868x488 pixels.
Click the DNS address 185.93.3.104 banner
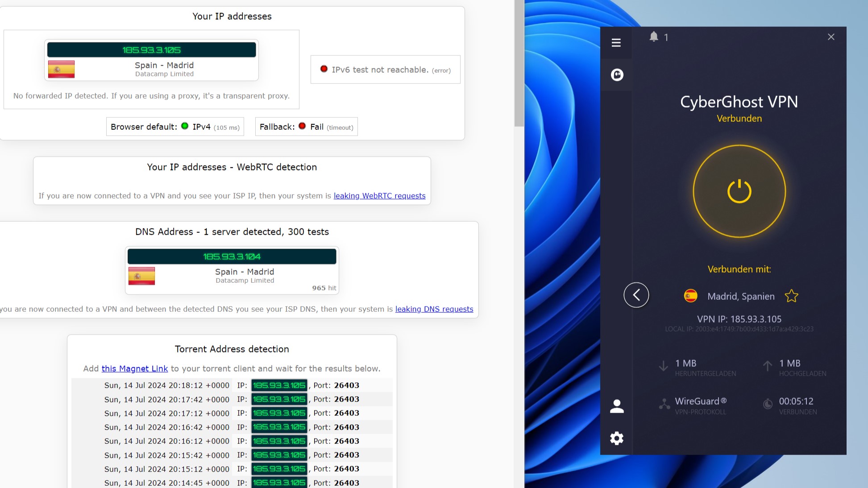pos(232,256)
